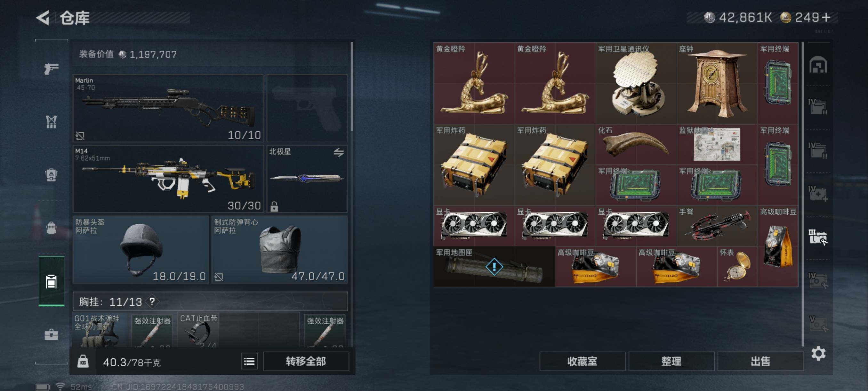This screenshot has height=391, width=868.
Task: Click the left panel vertical scrollbar
Action: [x=351, y=86]
